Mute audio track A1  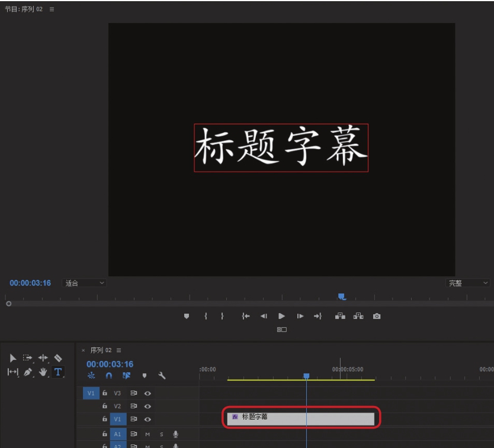click(147, 434)
